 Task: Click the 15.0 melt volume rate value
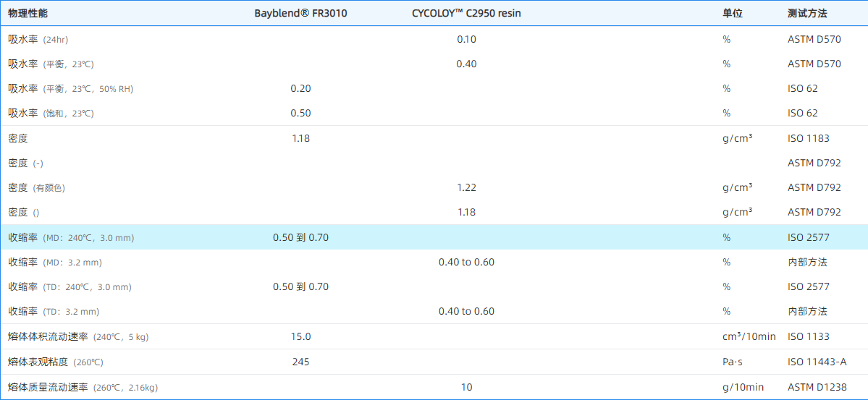coord(300,336)
